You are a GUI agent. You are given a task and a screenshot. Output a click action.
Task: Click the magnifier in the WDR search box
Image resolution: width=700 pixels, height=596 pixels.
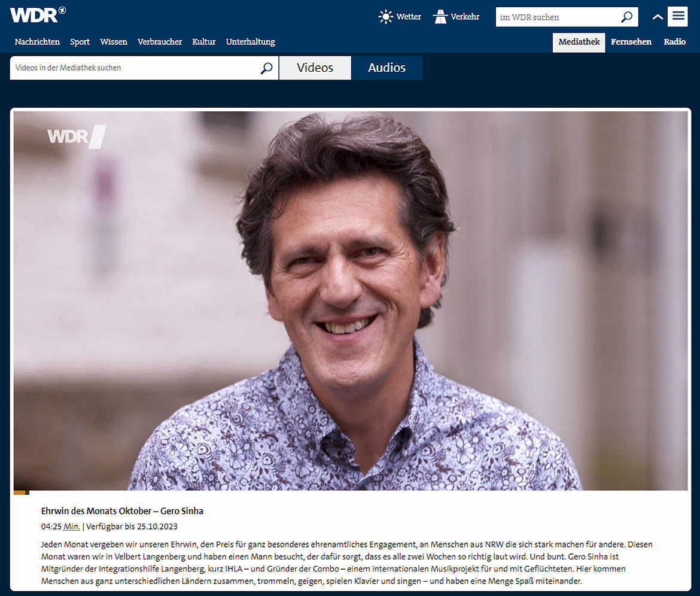627,17
